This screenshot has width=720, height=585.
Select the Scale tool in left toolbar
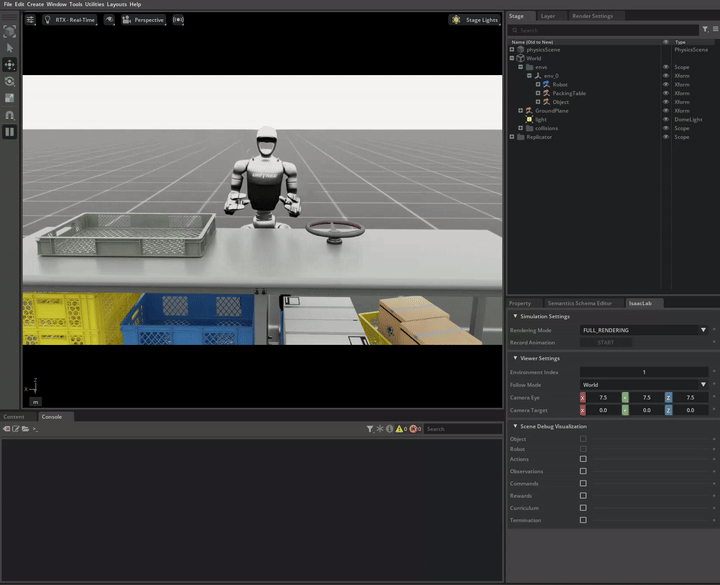10,98
